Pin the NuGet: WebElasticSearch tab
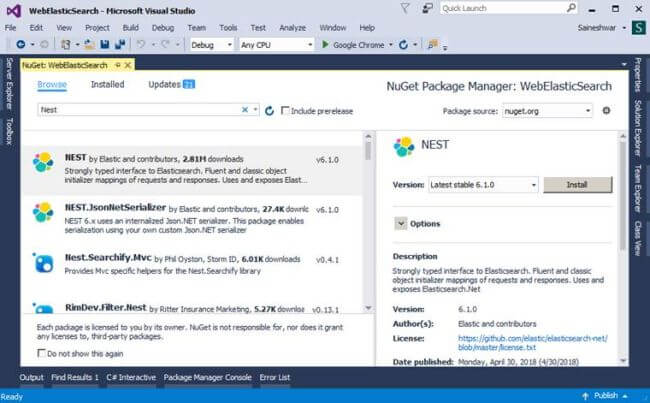650x403 pixels. click(x=118, y=65)
